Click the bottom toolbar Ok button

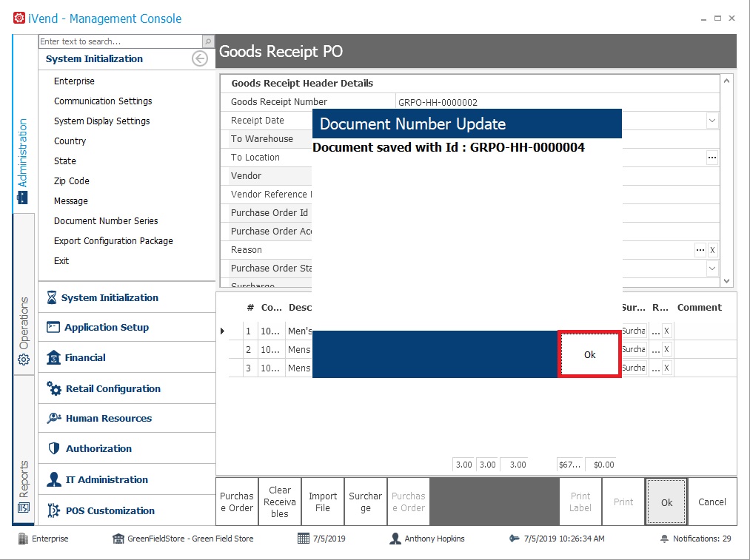point(666,502)
